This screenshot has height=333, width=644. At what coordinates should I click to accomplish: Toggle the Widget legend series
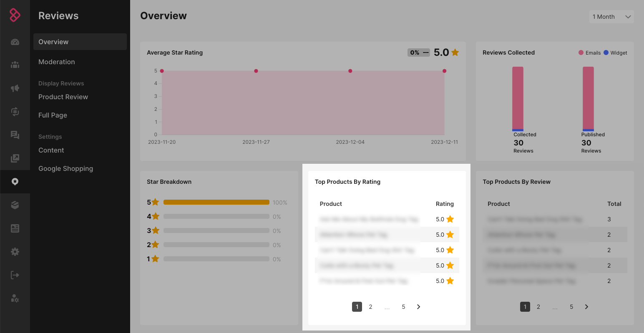point(615,53)
